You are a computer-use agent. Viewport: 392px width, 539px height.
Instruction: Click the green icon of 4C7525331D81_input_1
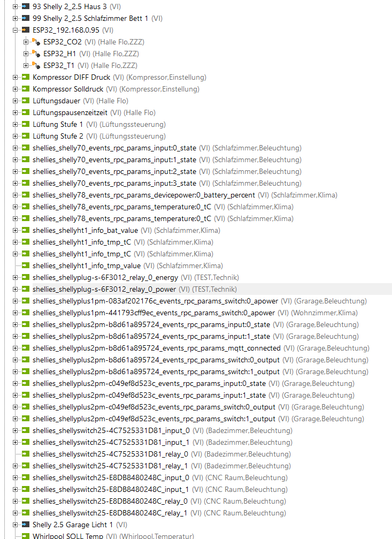pos(26,442)
